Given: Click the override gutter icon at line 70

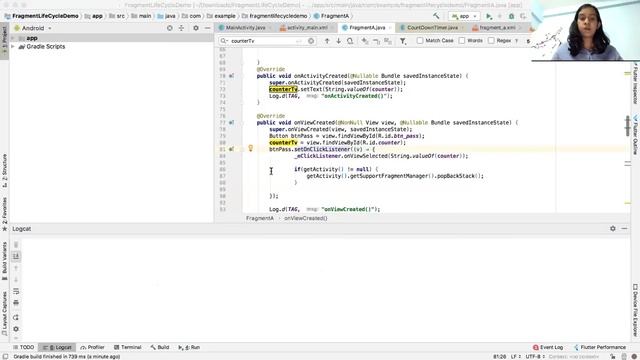Looking at the screenshot, I should click(231, 76).
